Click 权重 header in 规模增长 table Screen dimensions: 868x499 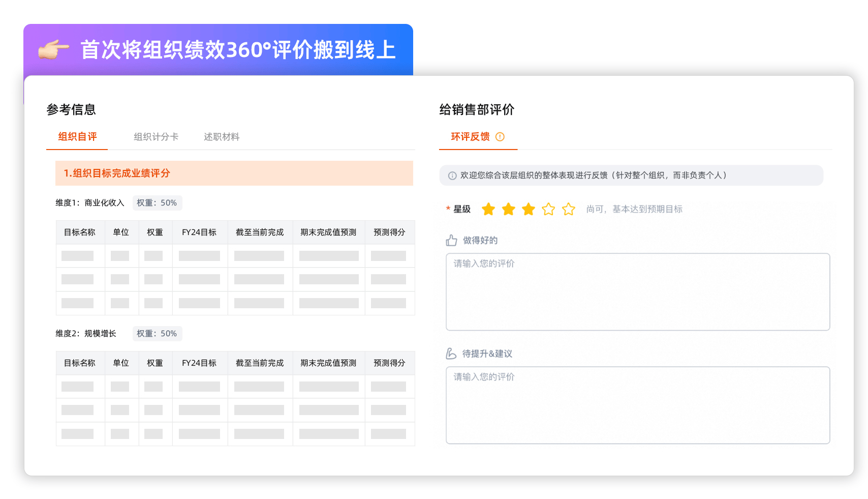(155, 363)
